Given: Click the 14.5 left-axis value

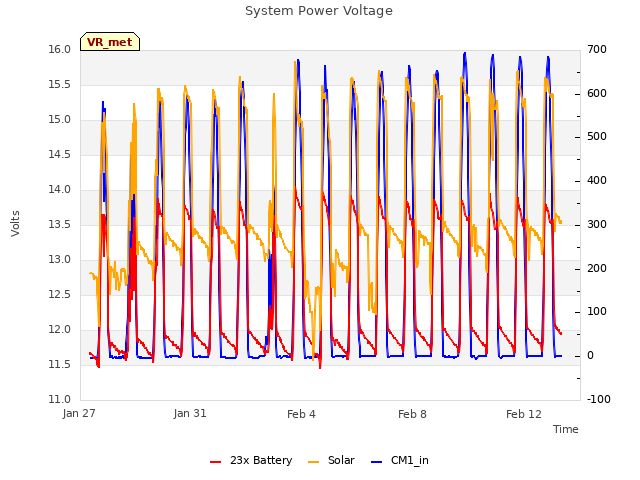Looking at the screenshot, I should pos(60,155).
